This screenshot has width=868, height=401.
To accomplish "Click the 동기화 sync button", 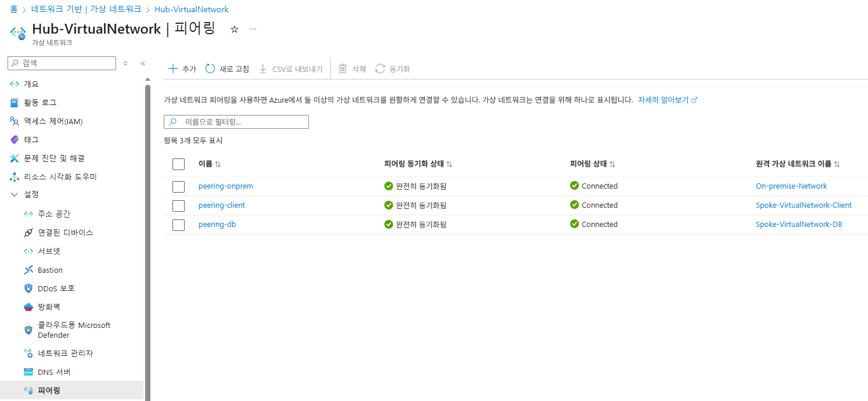I will pyautogui.click(x=393, y=69).
